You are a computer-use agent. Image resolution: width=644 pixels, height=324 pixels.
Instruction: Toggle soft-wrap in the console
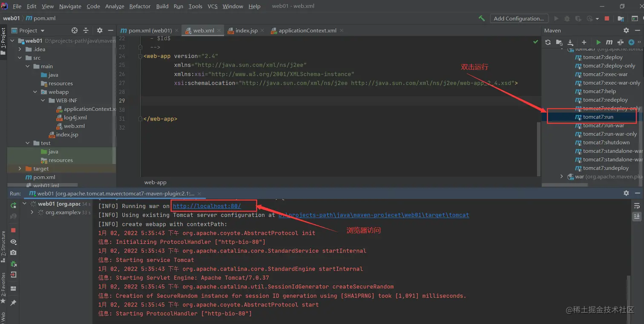(x=637, y=206)
